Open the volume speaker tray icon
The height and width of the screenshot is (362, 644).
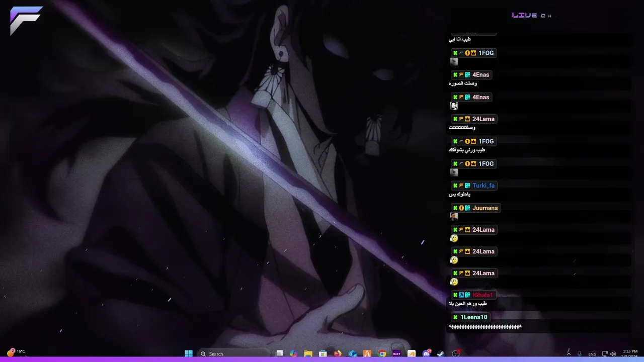point(614,354)
